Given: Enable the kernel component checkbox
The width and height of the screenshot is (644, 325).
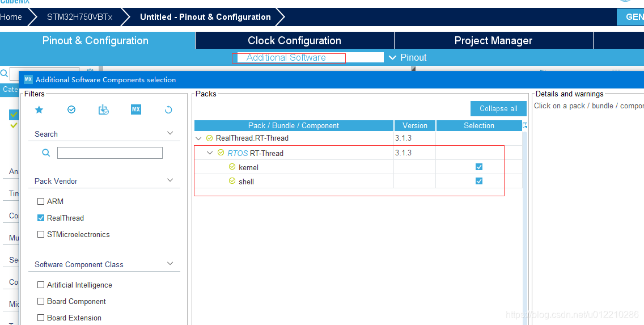Looking at the screenshot, I should (479, 167).
